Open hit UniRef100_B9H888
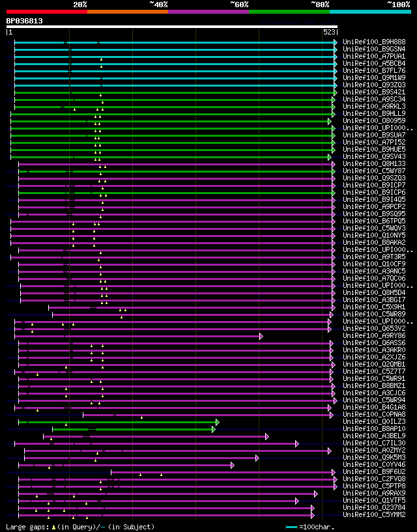This screenshot has height=532, width=417. point(374,42)
